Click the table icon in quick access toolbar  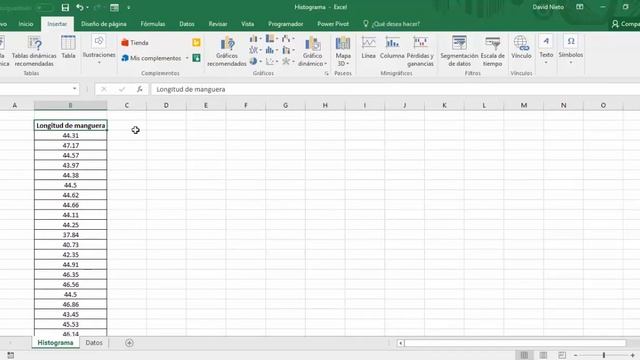tap(115, 7)
